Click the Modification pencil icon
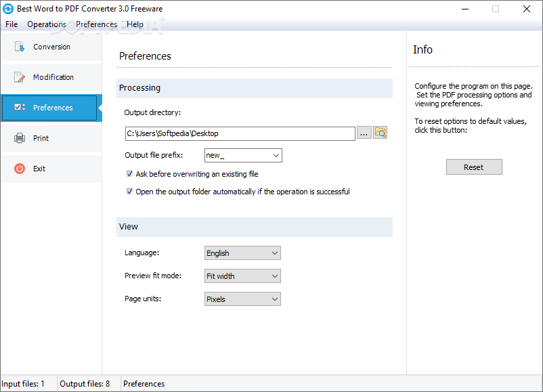The width and height of the screenshot is (543, 392). click(x=20, y=77)
